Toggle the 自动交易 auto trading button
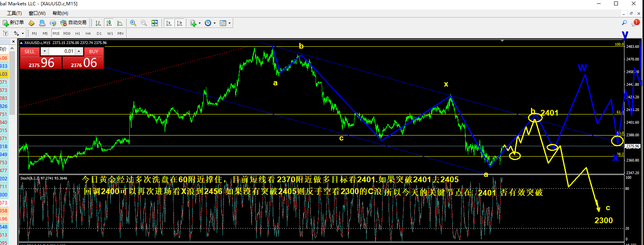This screenshot has height=245, width=644. click(74, 23)
